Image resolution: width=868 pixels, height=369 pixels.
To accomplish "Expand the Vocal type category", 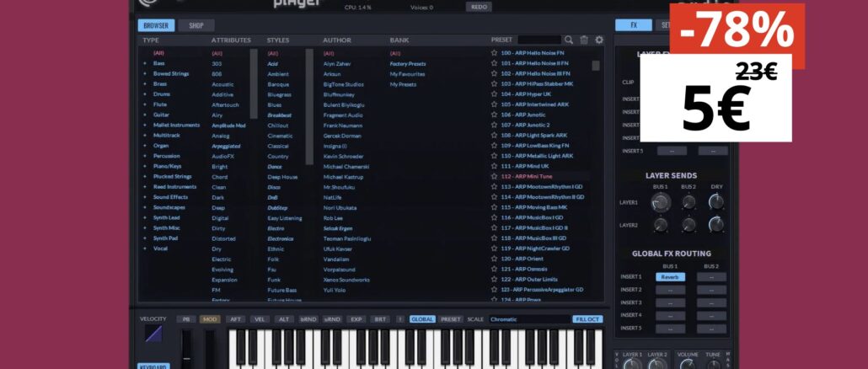I will tap(145, 249).
